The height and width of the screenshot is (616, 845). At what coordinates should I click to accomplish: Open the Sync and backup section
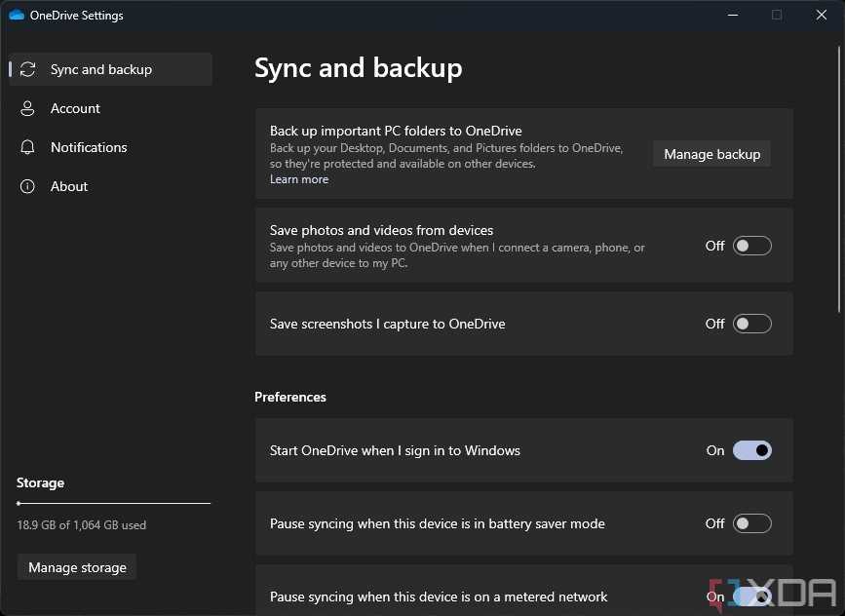pos(110,69)
